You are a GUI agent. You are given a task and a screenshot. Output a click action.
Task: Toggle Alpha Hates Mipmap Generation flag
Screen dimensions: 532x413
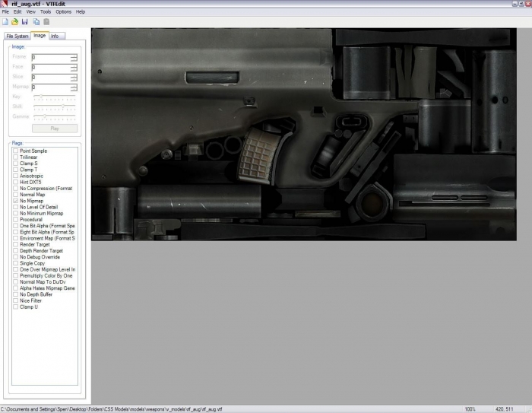click(16, 288)
